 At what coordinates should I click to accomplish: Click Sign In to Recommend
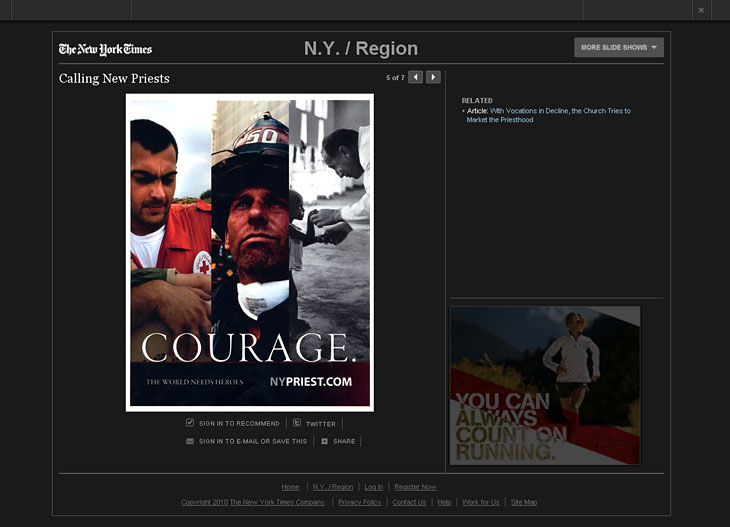tap(239, 424)
